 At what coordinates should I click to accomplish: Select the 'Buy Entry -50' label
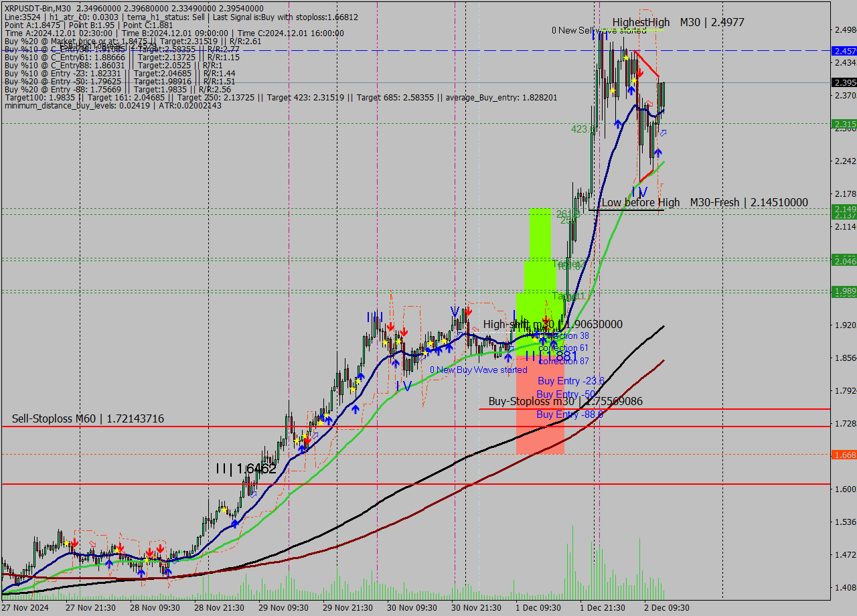(566, 394)
